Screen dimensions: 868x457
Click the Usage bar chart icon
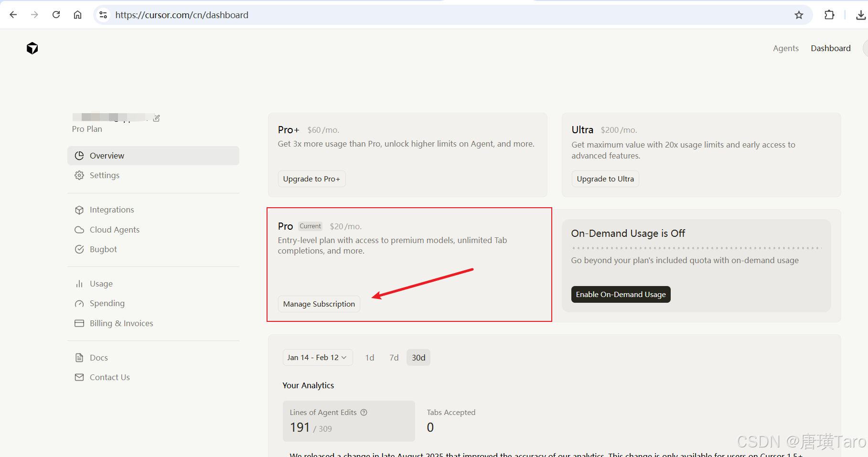coord(79,284)
